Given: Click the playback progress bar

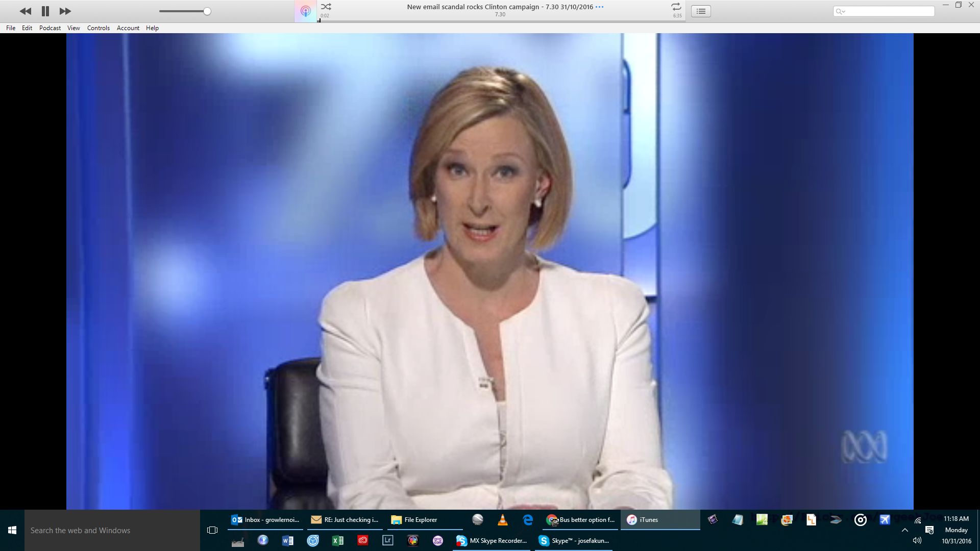Looking at the screenshot, I should pos(500,21).
